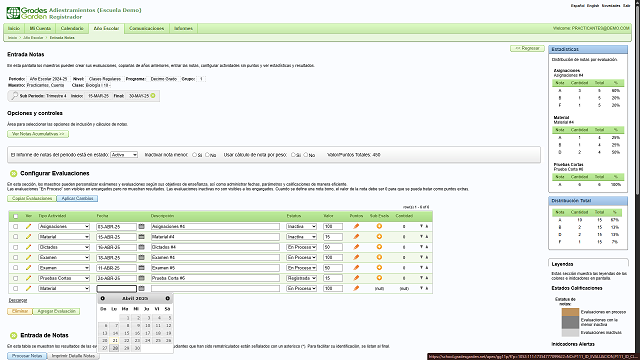Open calendar picker icon for Asignaciones #4 date
The width and height of the screenshot is (640, 360).
click(x=141, y=226)
